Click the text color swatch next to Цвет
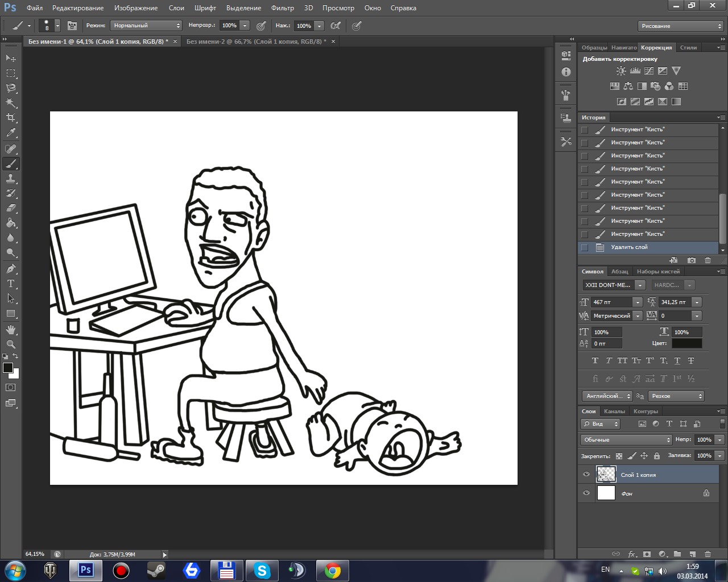 pos(686,343)
